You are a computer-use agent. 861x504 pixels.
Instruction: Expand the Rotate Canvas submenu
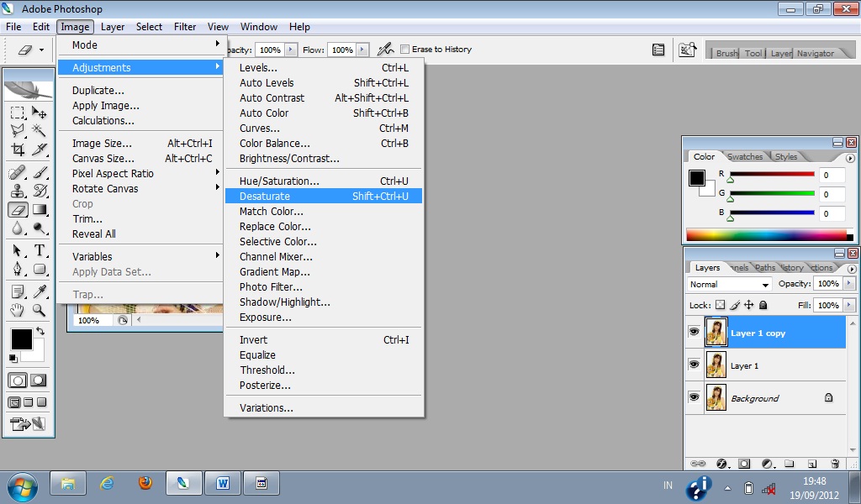140,189
